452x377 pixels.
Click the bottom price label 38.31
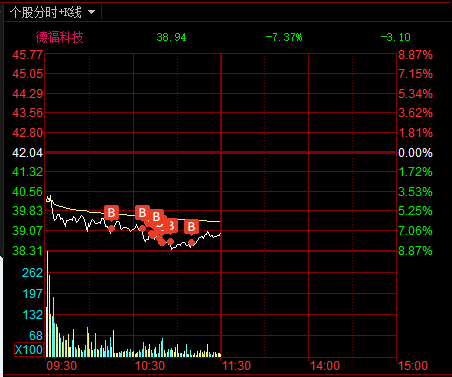coord(28,251)
